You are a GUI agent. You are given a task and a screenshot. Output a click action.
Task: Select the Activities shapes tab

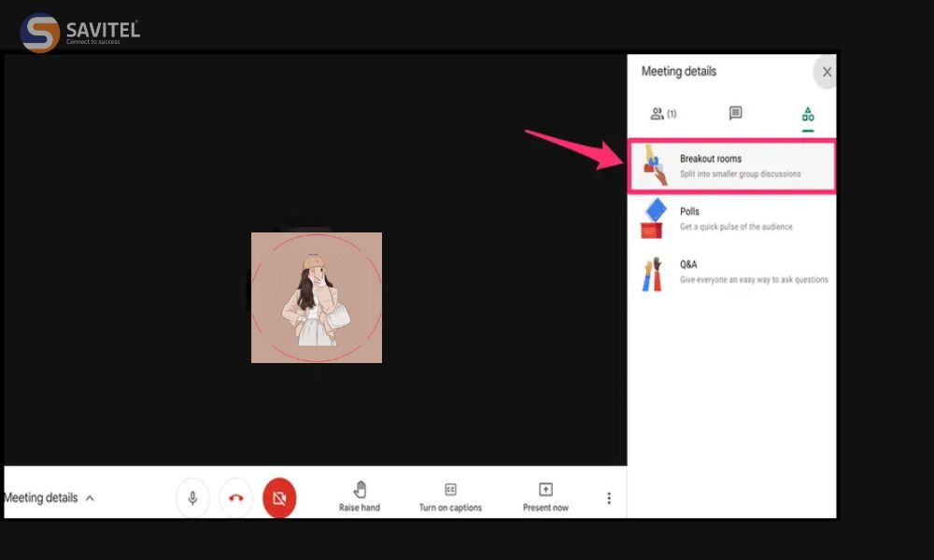click(807, 115)
